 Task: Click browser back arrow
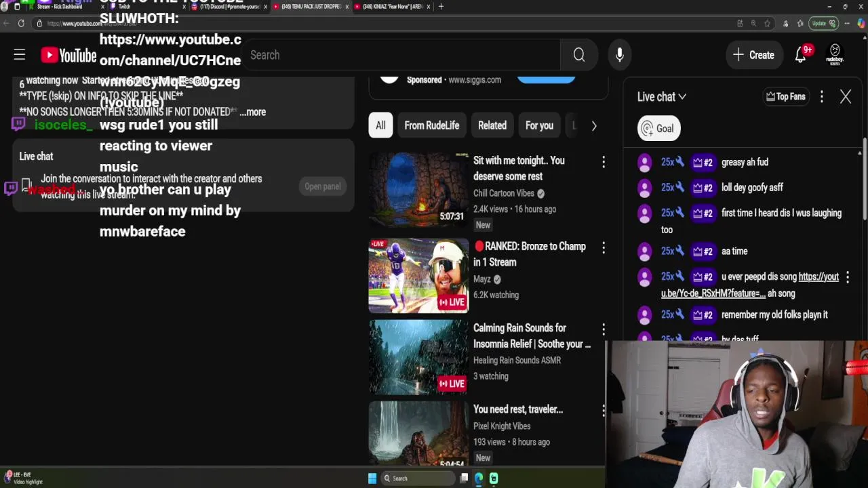(x=6, y=23)
